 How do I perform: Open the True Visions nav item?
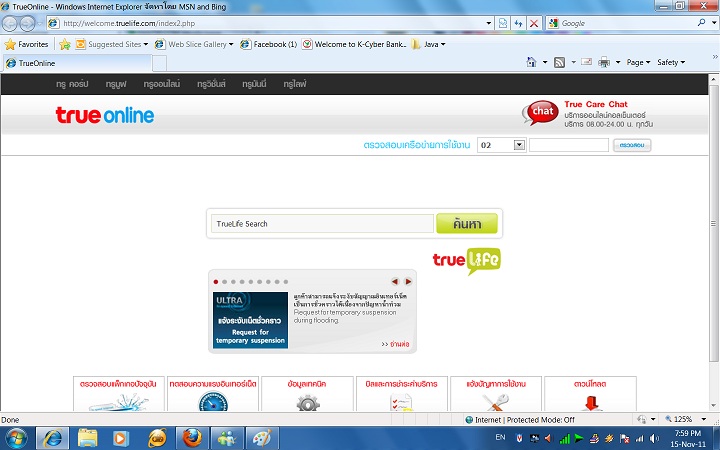211,84
